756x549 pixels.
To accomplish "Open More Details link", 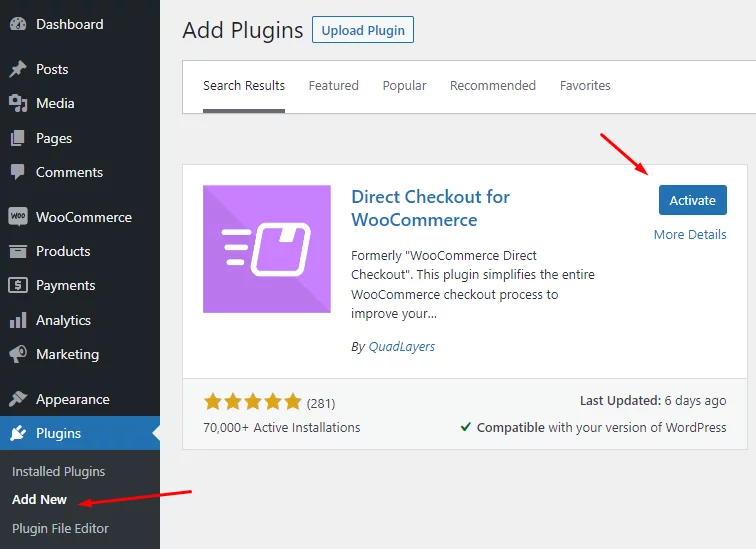I will [690, 234].
